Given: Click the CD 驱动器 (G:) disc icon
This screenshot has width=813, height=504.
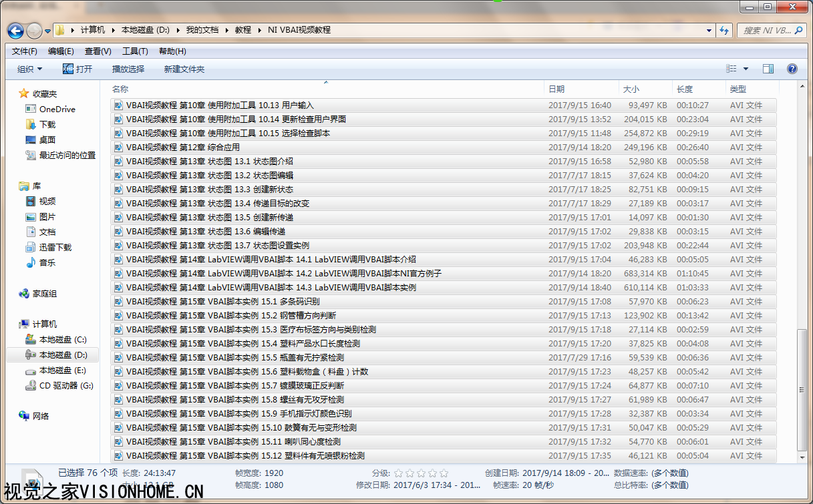Looking at the screenshot, I should click(x=31, y=385).
